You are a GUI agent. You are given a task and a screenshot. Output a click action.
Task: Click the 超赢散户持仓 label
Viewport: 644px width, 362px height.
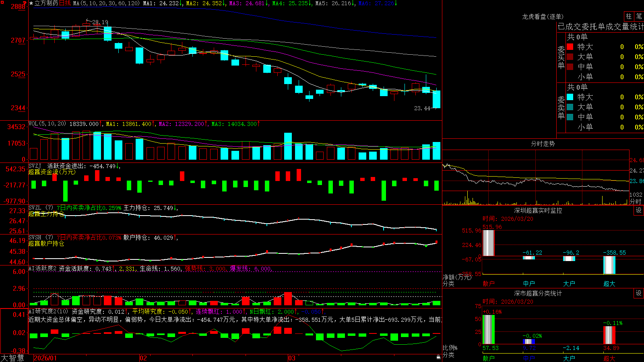coord(46,243)
